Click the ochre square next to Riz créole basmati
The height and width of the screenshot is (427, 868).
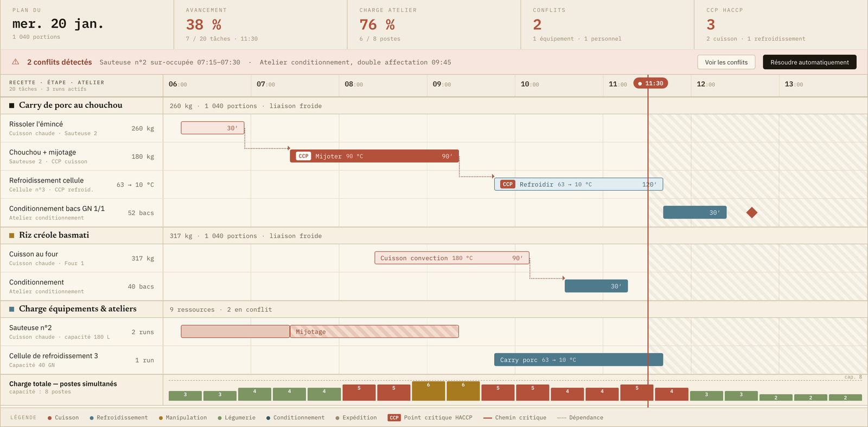coord(12,236)
